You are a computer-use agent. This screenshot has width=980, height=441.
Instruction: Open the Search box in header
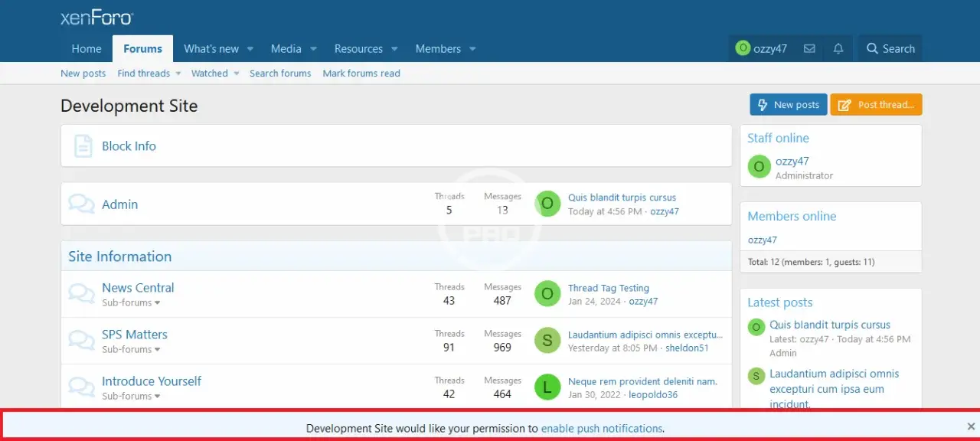(890, 48)
